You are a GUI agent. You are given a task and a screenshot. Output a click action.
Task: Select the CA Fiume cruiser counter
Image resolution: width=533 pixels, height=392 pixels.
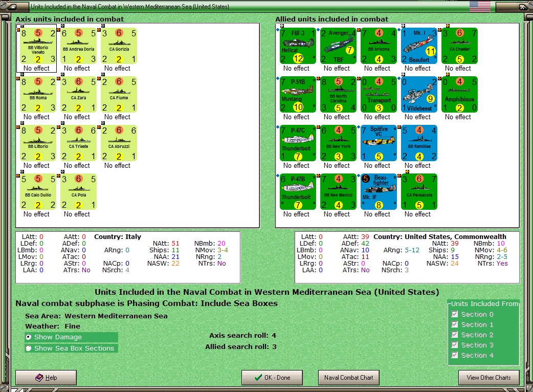pyautogui.click(x=119, y=95)
